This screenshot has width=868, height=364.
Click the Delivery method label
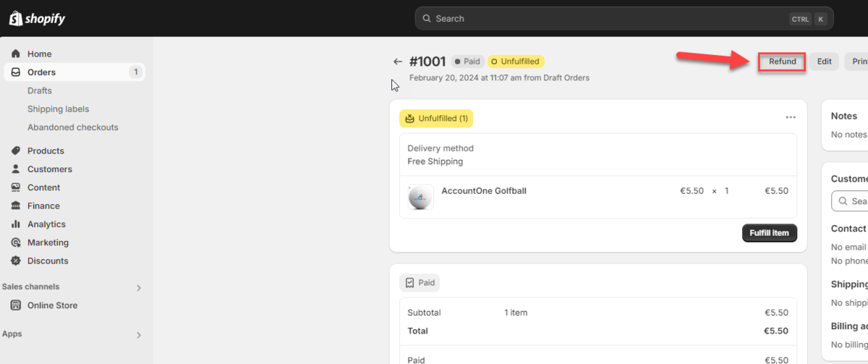tap(441, 148)
